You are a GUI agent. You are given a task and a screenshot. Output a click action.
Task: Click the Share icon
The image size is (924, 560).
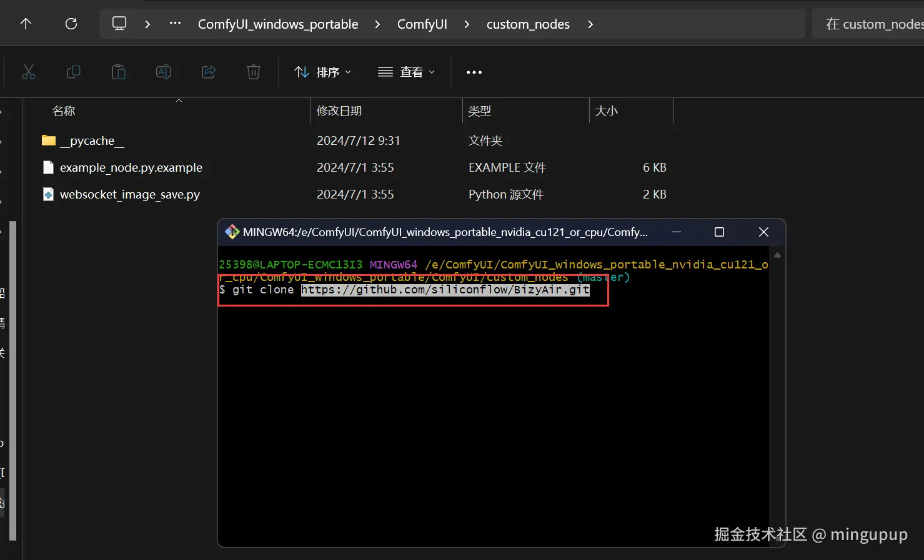click(209, 72)
